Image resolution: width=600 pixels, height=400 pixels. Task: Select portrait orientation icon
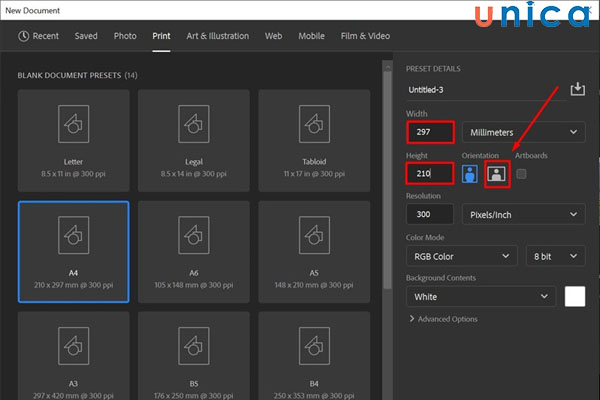[471, 174]
